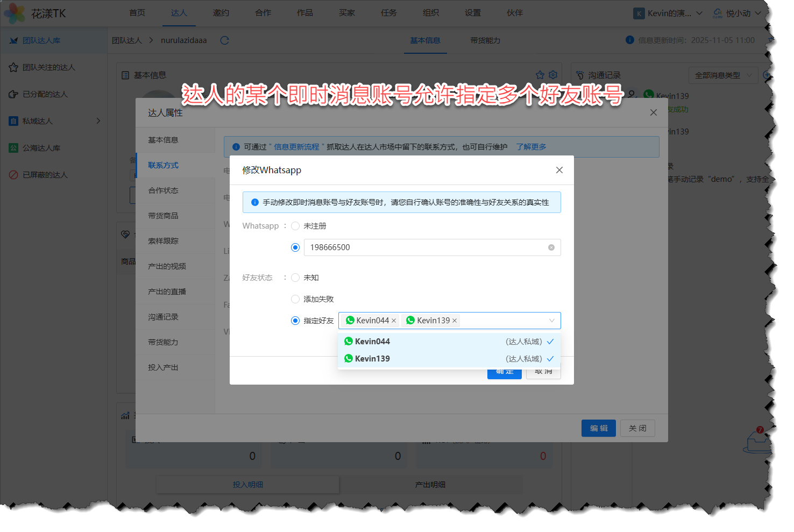The width and height of the screenshot is (794, 532).
Task: Click the 信息更新流程 link
Action: coord(296,147)
